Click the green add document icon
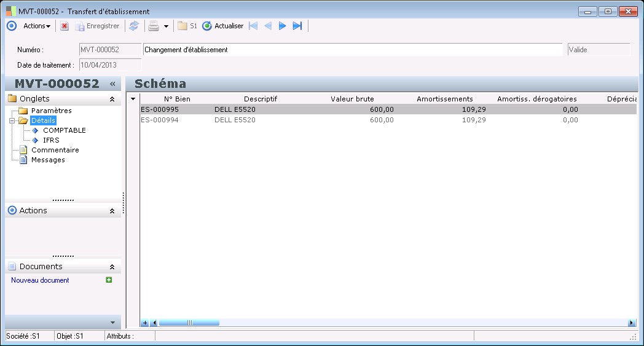This screenshot has width=644, height=346. pyautogui.click(x=109, y=280)
